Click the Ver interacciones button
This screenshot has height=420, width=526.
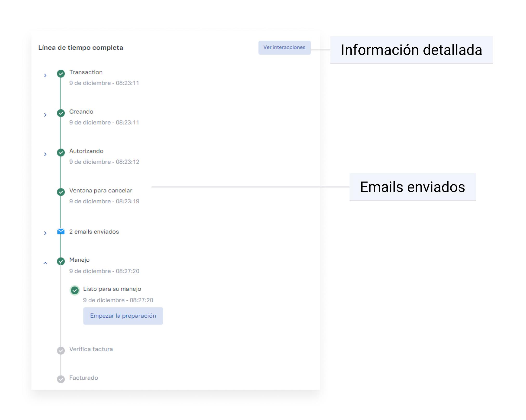[284, 48]
